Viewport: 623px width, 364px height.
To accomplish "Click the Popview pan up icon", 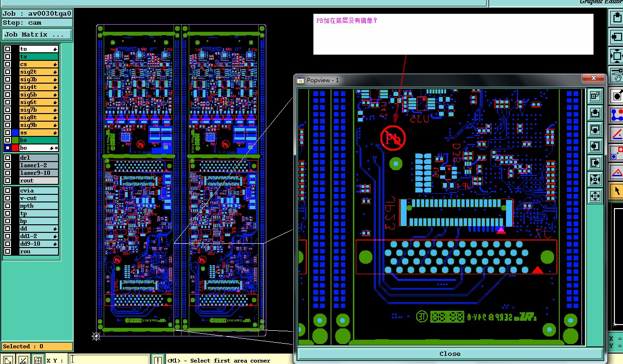I will tap(595, 113).
